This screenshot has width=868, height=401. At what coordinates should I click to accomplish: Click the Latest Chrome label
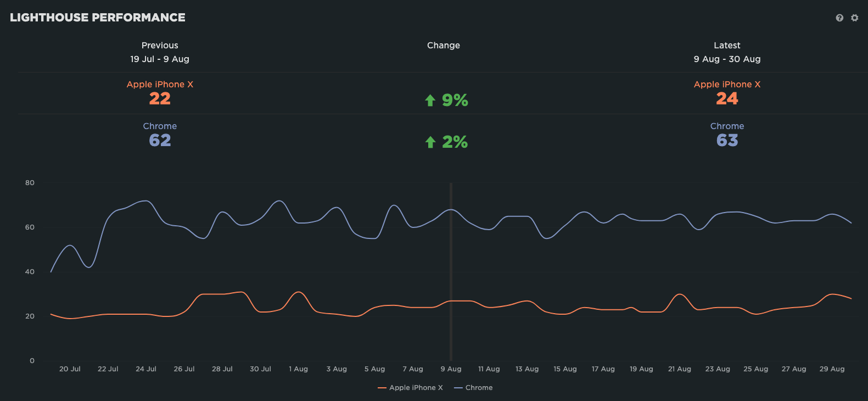(727, 126)
